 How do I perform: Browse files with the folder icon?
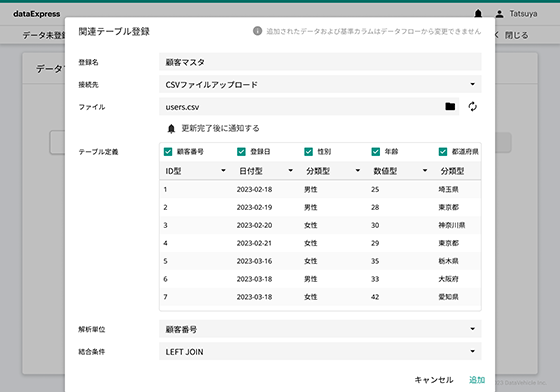(450, 106)
